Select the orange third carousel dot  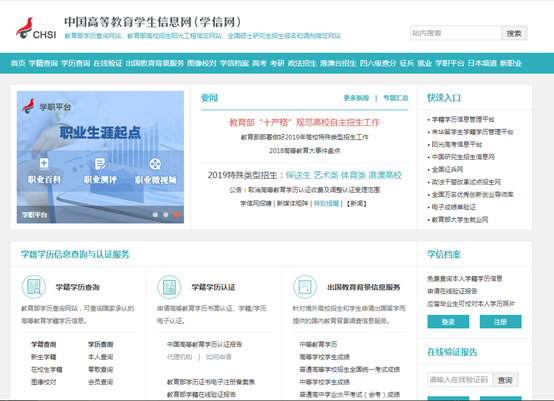(x=176, y=214)
